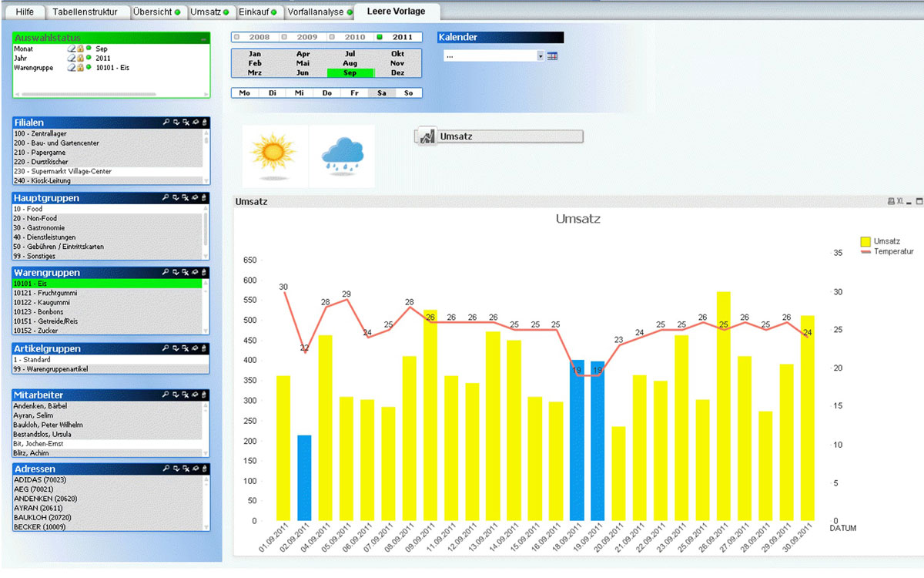Click the Umsatz button above chart
The height and width of the screenshot is (578, 924).
(x=499, y=136)
